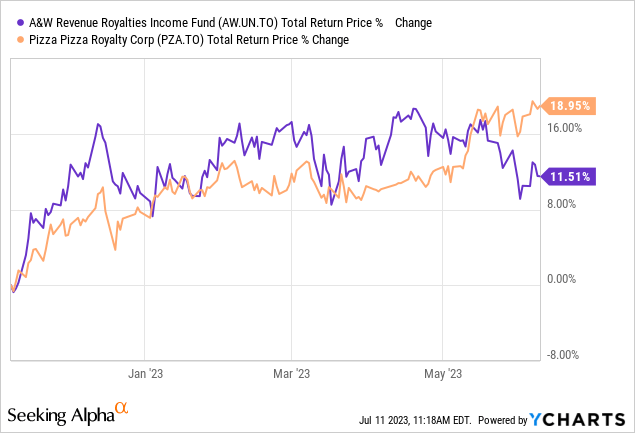Click the 8.00% y-axis label

pyautogui.click(x=564, y=204)
